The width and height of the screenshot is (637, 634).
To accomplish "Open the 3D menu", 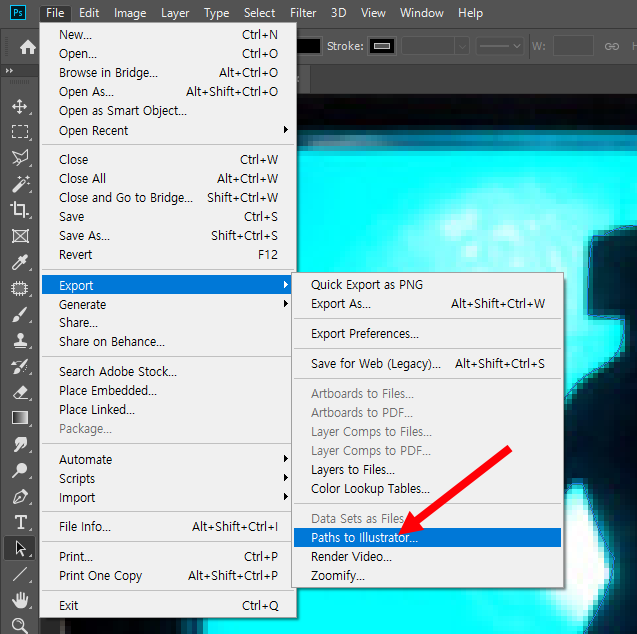I will (x=338, y=13).
